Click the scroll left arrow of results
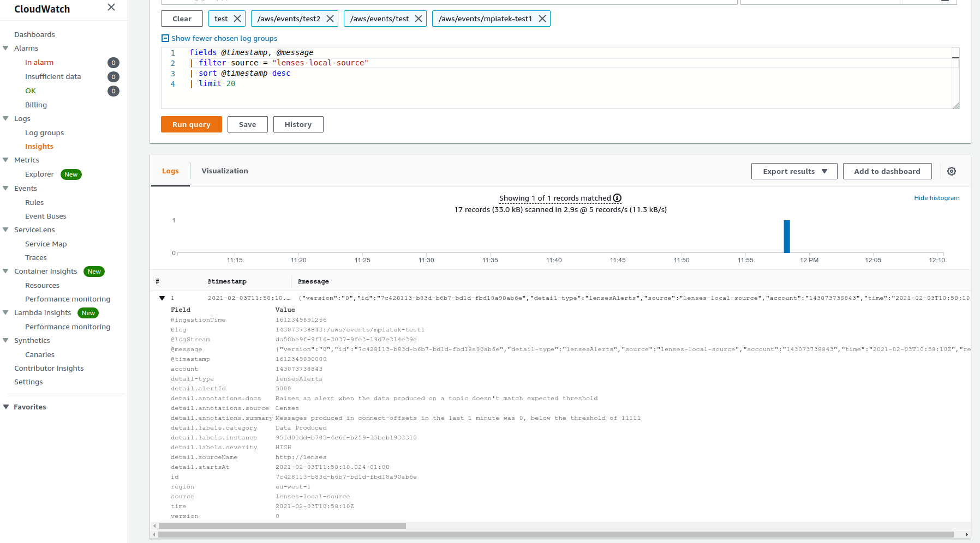 click(x=155, y=526)
